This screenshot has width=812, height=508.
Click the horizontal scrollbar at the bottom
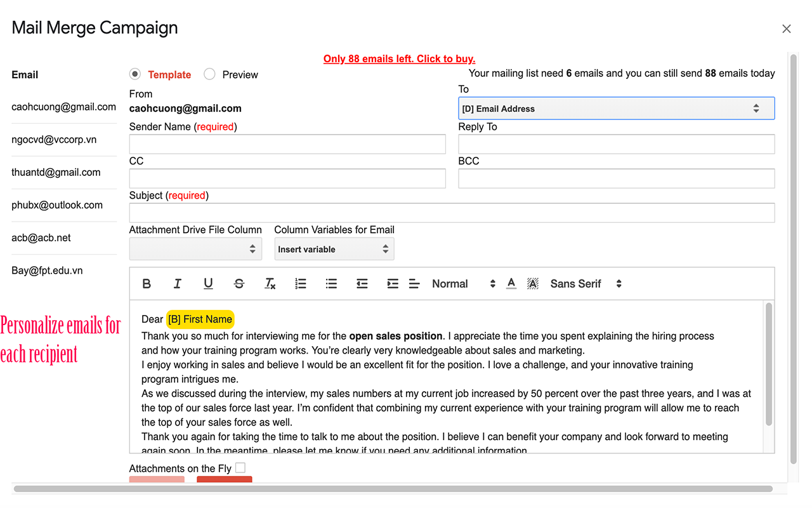pos(393,489)
